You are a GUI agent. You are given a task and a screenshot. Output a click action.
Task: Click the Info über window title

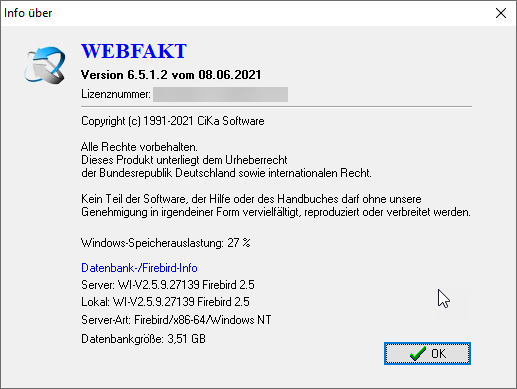click(x=28, y=13)
